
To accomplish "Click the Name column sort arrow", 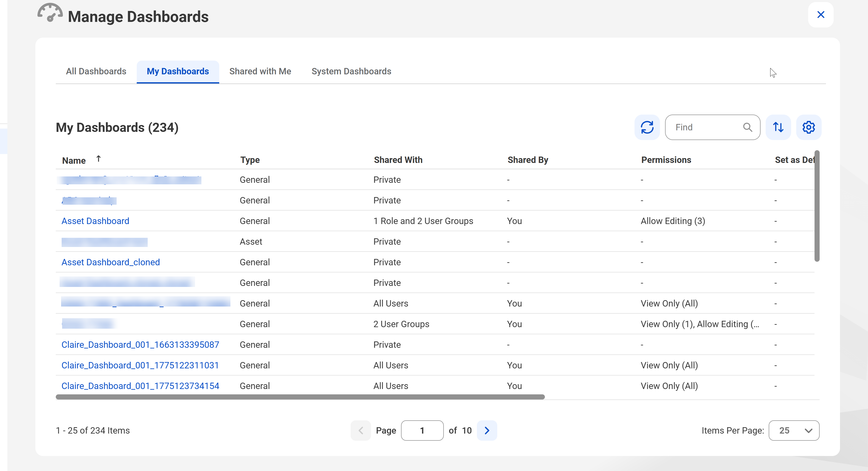I will [x=98, y=159].
